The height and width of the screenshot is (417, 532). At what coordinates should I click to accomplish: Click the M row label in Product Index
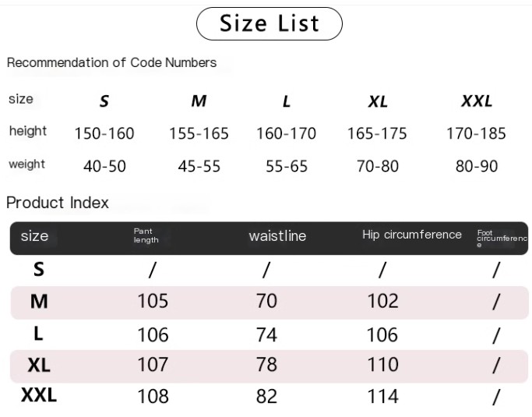[39, 302]
